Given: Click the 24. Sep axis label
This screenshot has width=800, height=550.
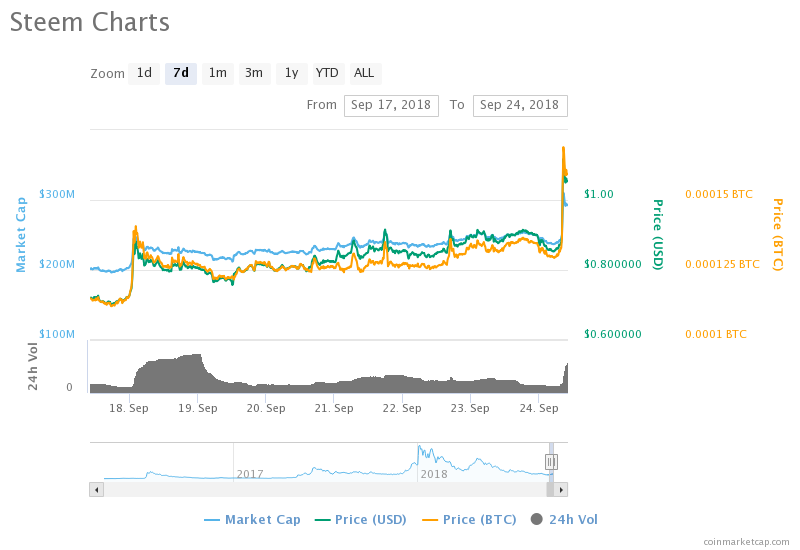Looking at the screenshot, I should [x=539, y=408].
